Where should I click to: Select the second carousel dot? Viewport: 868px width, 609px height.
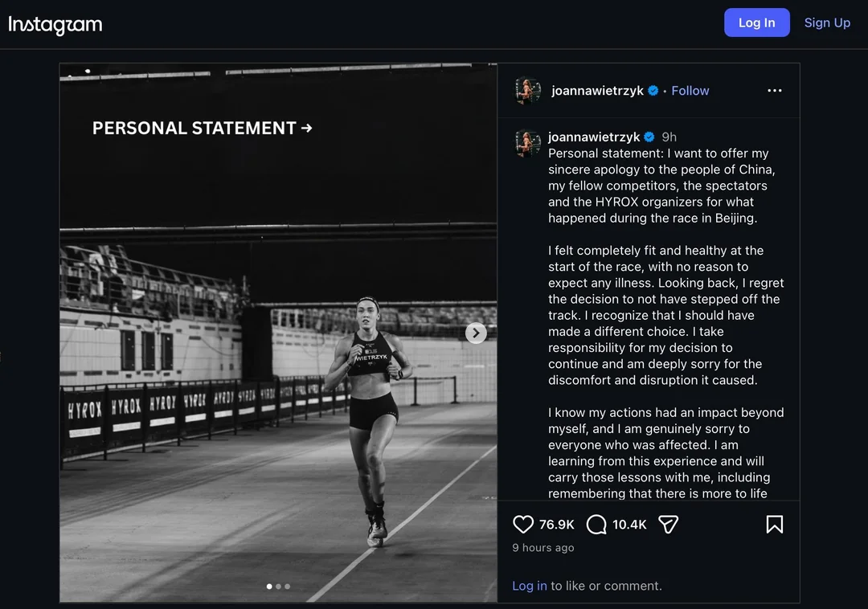click(x=278, y=587)
